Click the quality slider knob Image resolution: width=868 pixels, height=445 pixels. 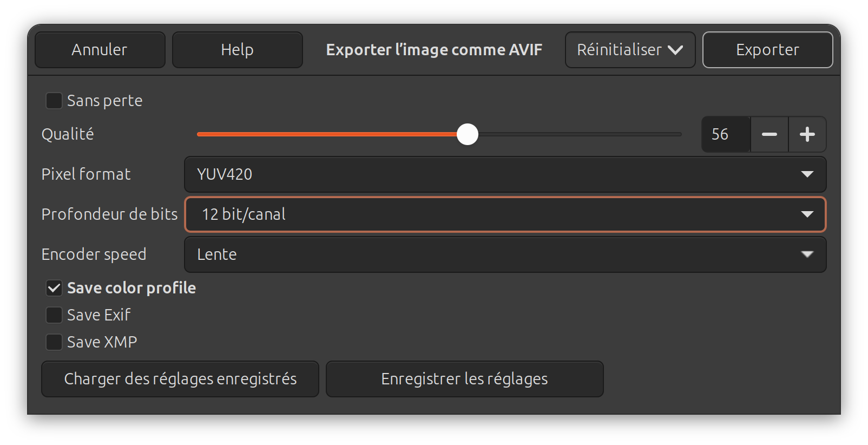coord(468,134)
